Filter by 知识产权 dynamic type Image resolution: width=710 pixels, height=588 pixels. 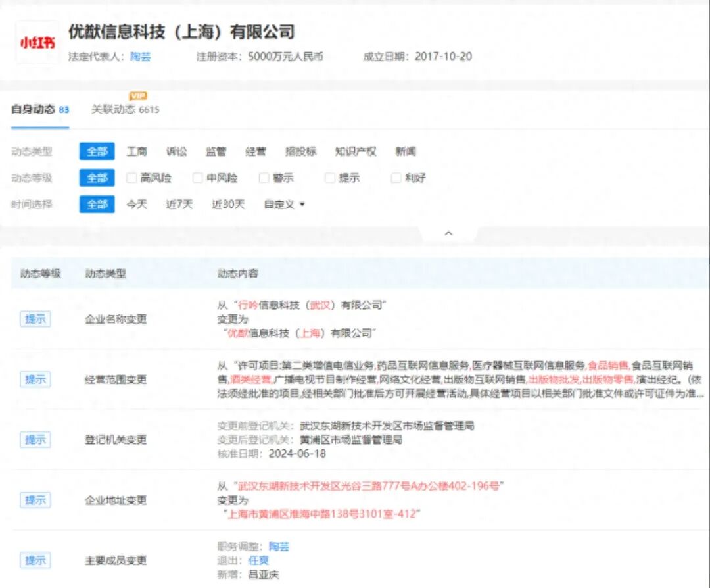356,151
